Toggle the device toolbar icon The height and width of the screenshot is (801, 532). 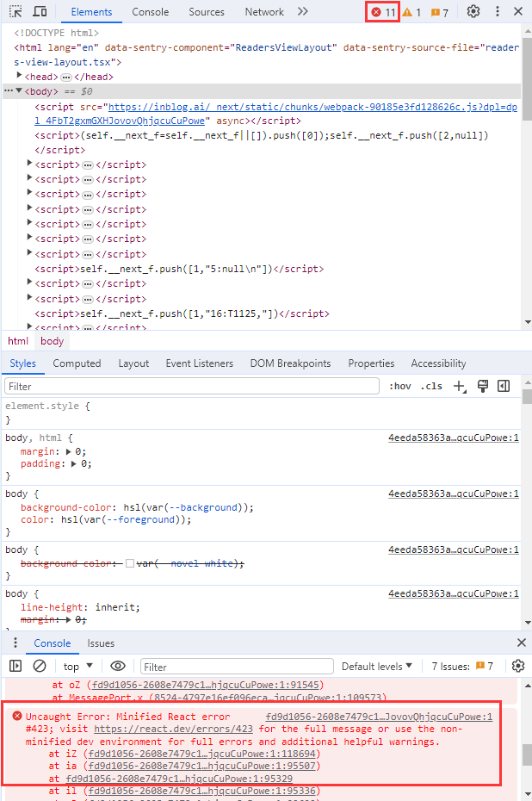40,11
